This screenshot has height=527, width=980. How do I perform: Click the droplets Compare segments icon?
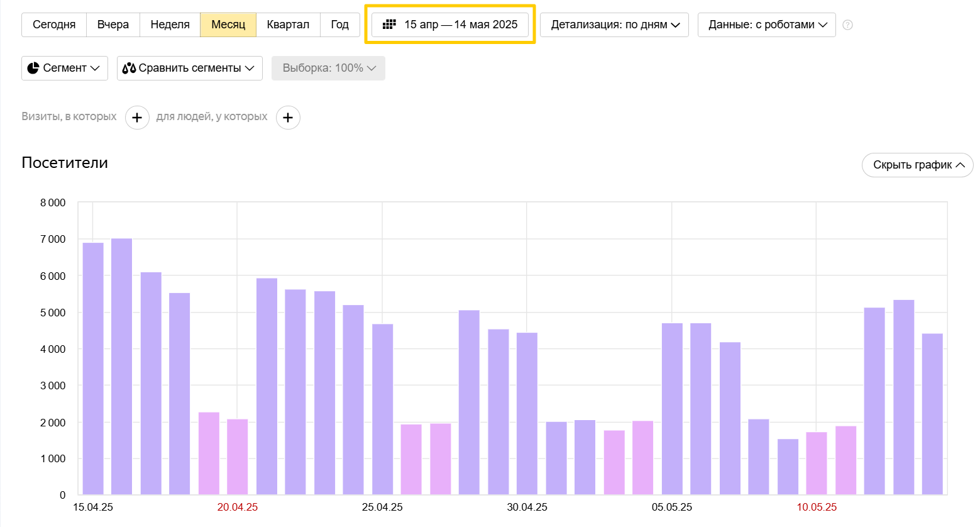129,68
